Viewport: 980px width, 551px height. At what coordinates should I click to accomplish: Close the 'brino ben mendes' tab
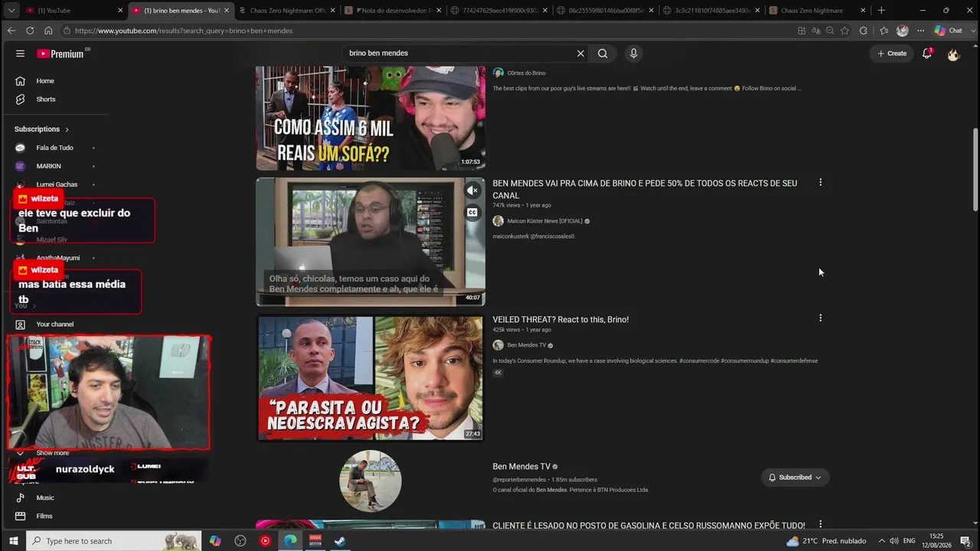pos(227,11)
